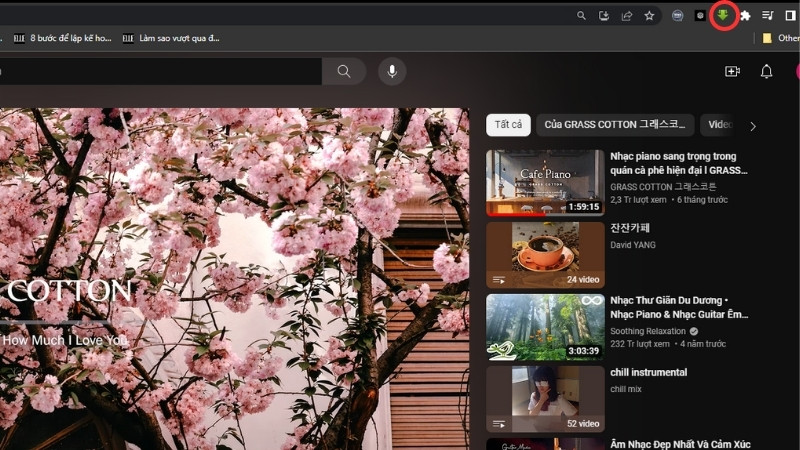
Task: Open the "Làm sao vượt qua đ..." bookmark
Action: (171, 38)
